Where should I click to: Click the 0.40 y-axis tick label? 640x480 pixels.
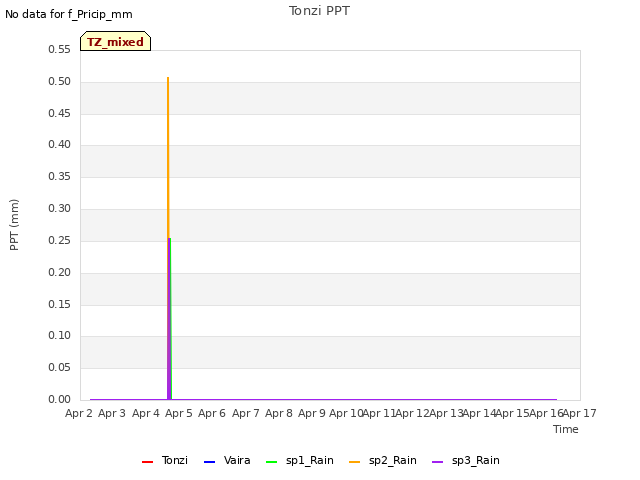[60, 144]
